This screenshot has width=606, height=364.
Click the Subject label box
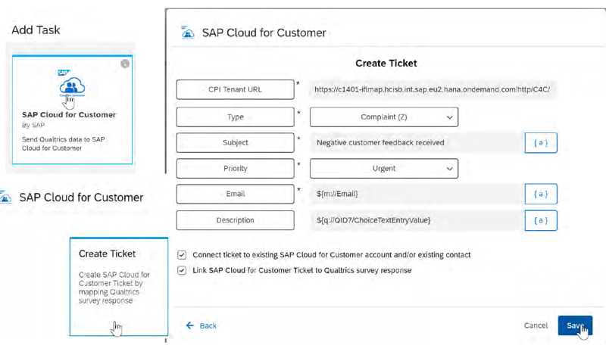pyautogui.click(x=235, y=143)
